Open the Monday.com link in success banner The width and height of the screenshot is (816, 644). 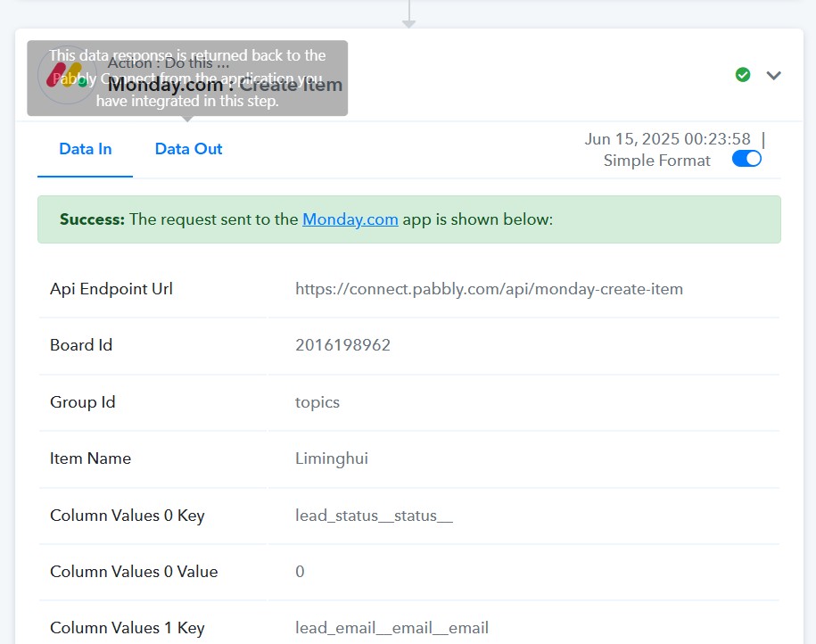point(350,219)
